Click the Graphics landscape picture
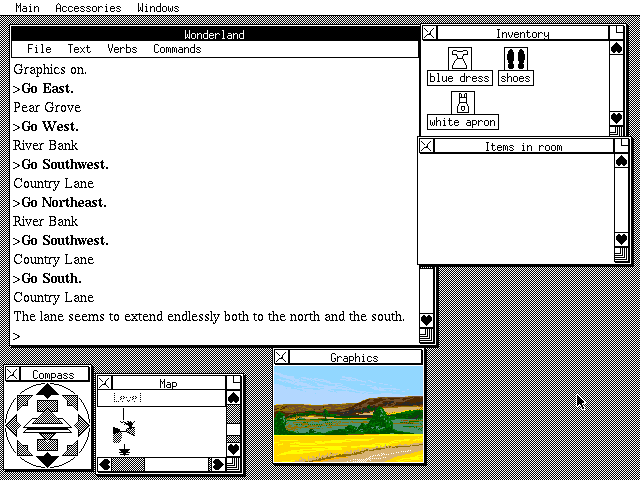This screenshot has width=640, height=480. point(349,414)
